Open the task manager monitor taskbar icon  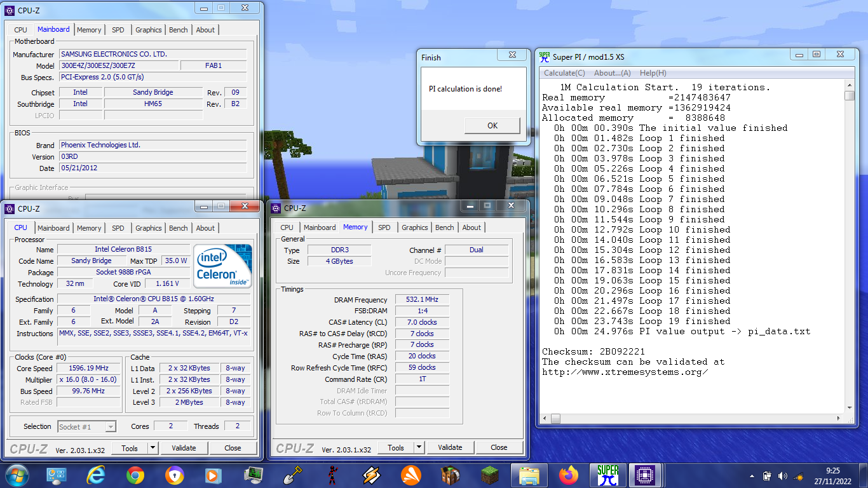pos(254,475)
